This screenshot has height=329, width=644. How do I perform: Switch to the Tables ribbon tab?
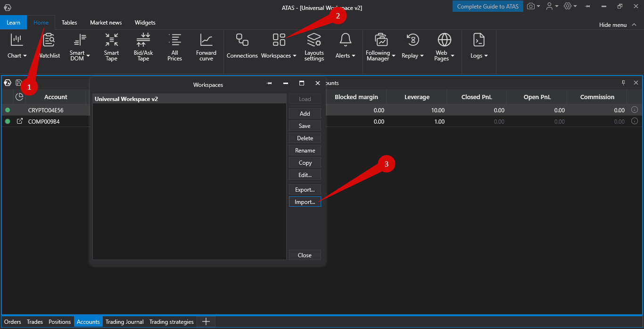coord(69,22)
